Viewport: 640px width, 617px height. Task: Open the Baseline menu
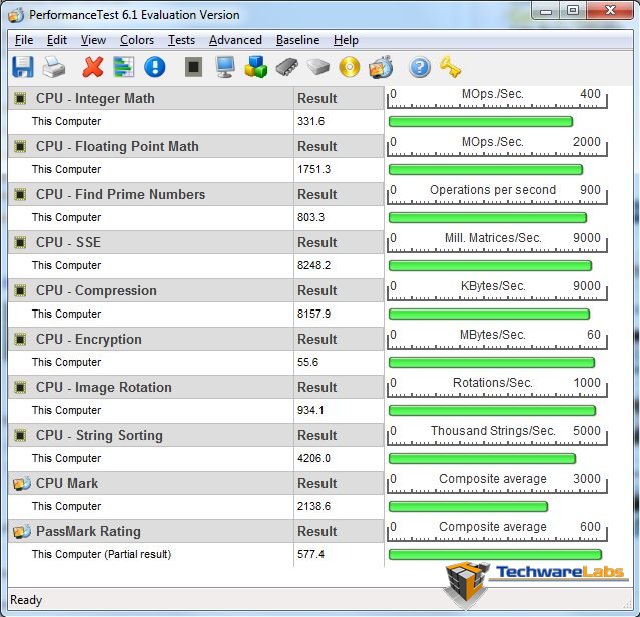point(298,40)
